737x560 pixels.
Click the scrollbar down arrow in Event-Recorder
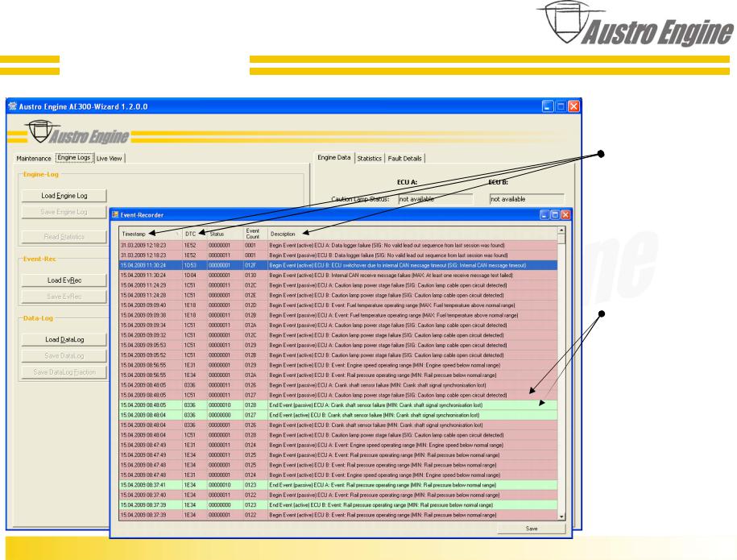[x=561, y=516]
